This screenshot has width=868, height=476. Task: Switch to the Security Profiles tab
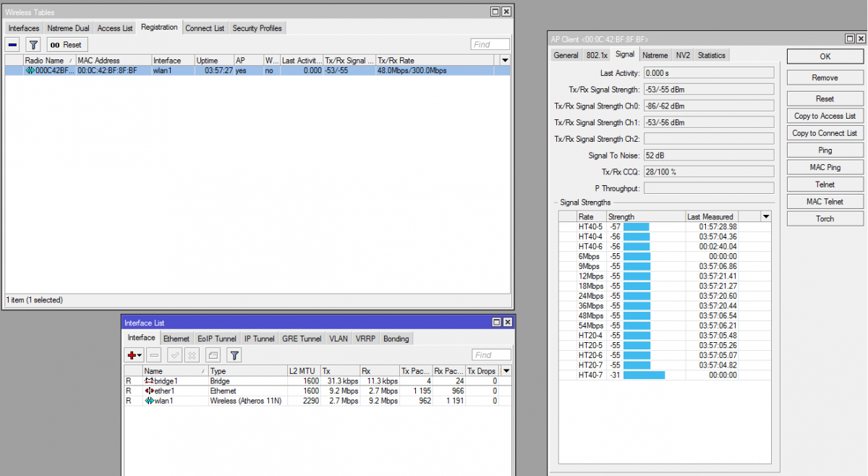[258, 28]
